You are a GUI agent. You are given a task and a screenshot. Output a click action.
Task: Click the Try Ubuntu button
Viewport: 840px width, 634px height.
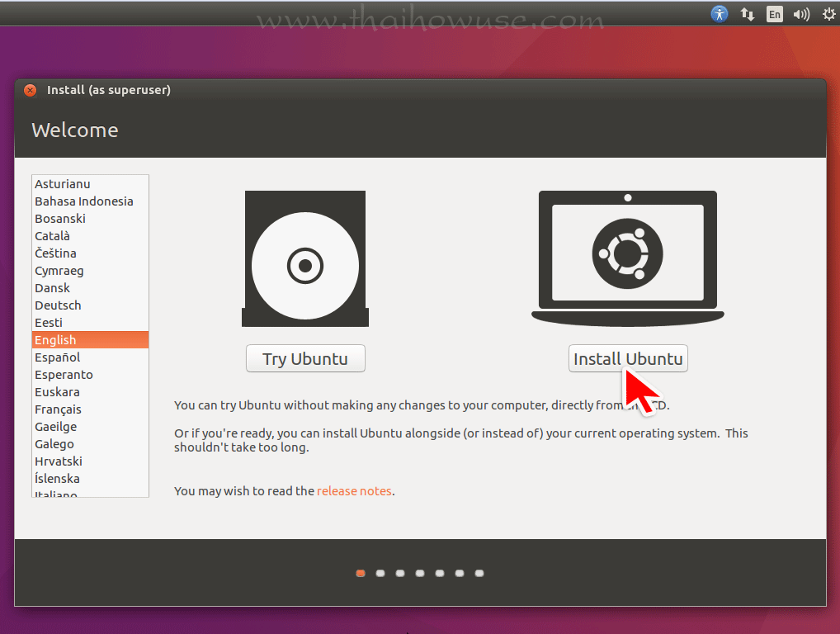point(305,358)
